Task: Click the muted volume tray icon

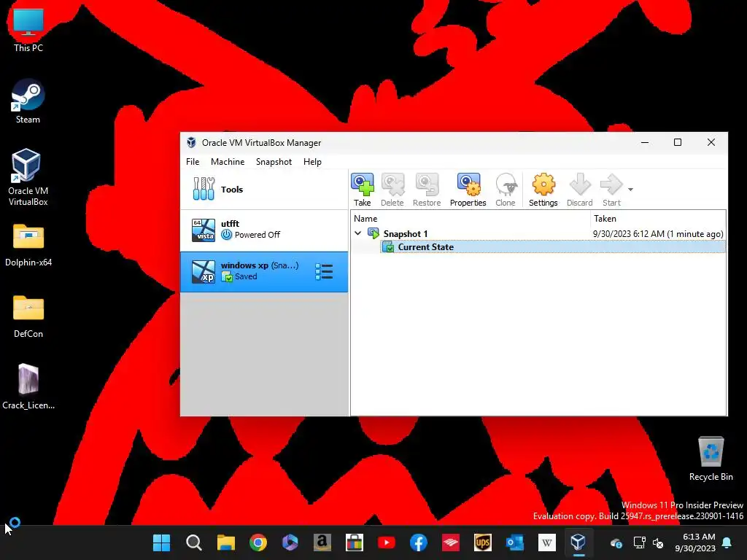Action: coord(658,542)
